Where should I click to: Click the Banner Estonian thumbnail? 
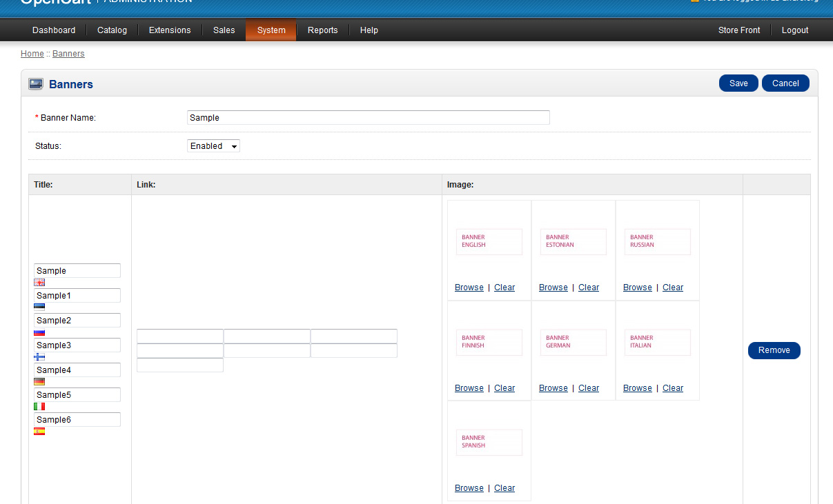[x=574, y=241]
